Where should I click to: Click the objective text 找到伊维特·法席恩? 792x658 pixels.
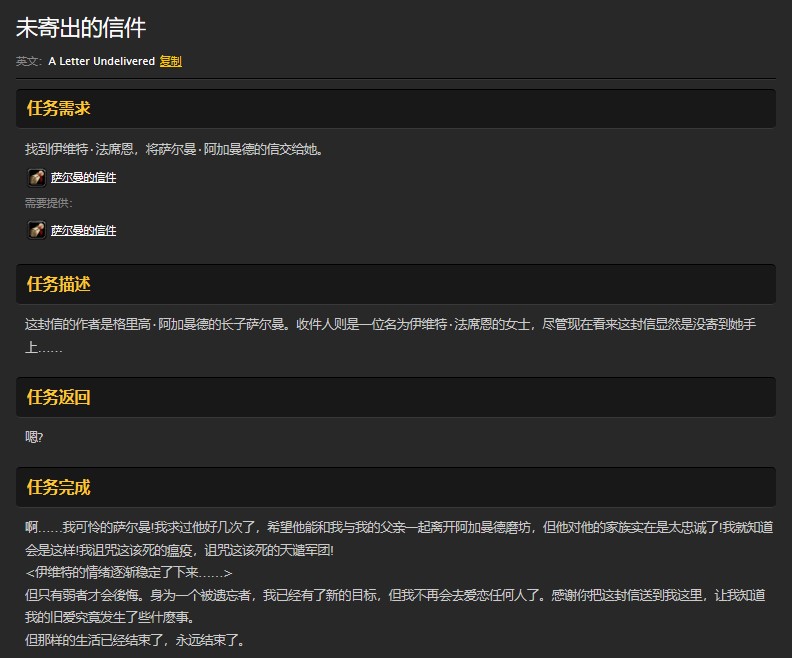click(173, 150)
